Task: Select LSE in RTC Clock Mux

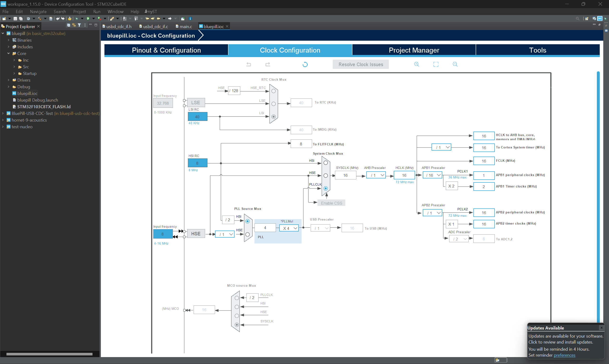Action: pyautogui.click(x=274, y=104)
